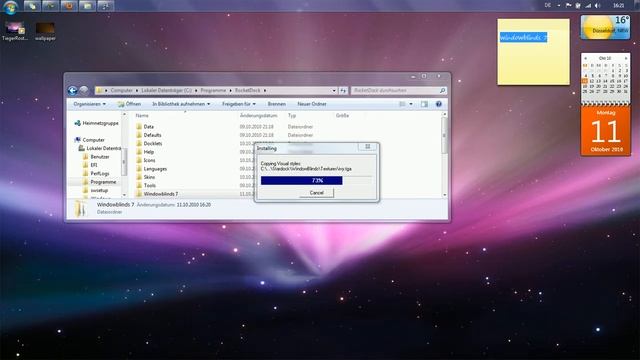Go to next month in calendar gadget

626,58
